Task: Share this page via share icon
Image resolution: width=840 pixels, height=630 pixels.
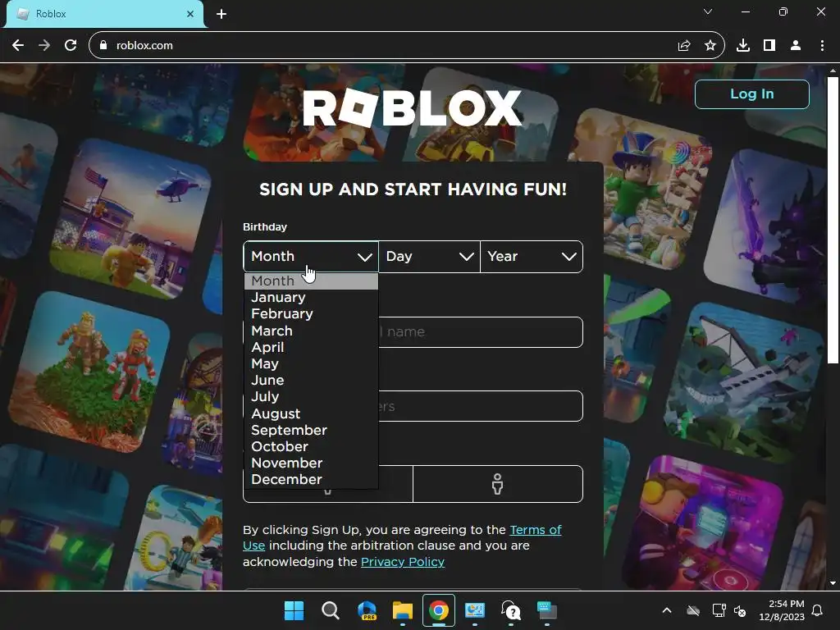Action: click(x=684, y=46)
